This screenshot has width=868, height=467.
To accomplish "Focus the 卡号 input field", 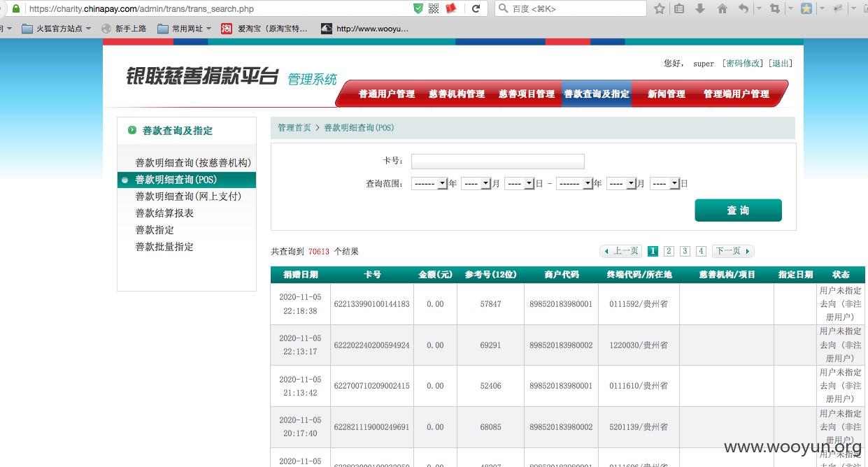I will point(497,161).
